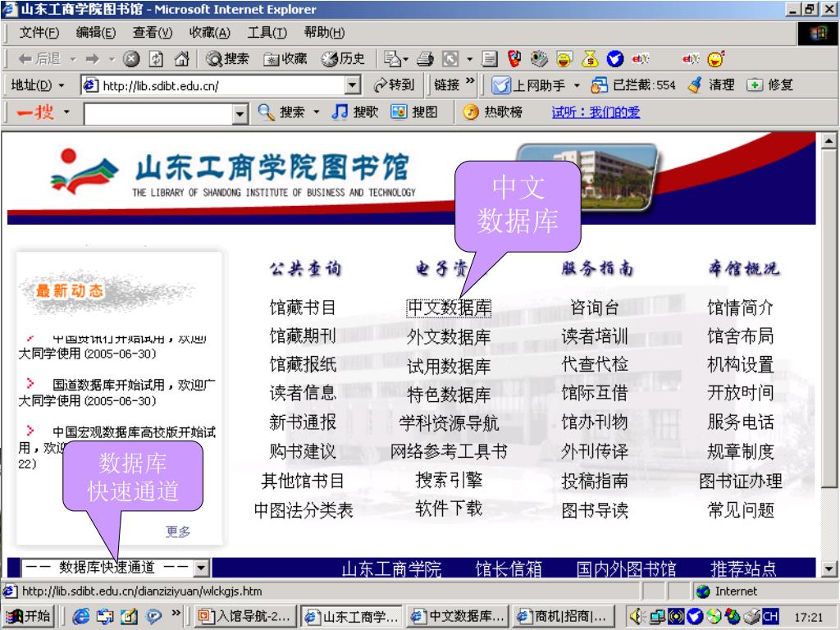Screen dimensions: 840x630
Task: Open the 帮助(H) menu
Action: coord(324,33)
